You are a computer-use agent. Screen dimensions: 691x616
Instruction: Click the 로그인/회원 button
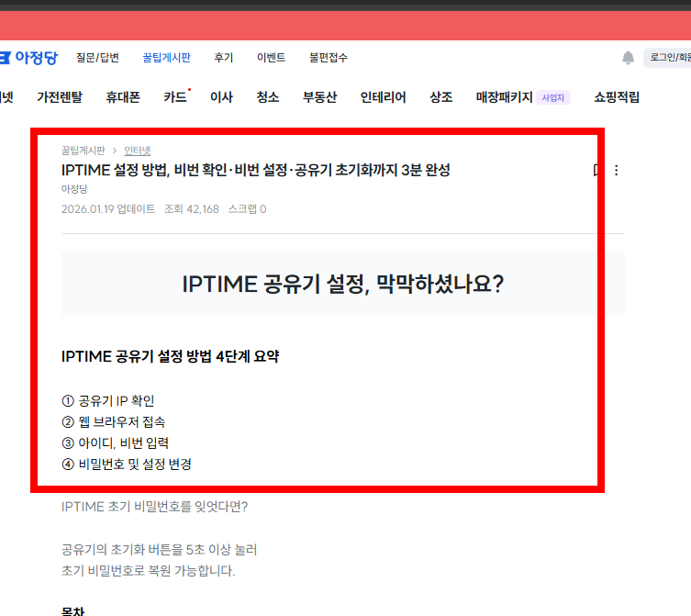click(667, 58)
